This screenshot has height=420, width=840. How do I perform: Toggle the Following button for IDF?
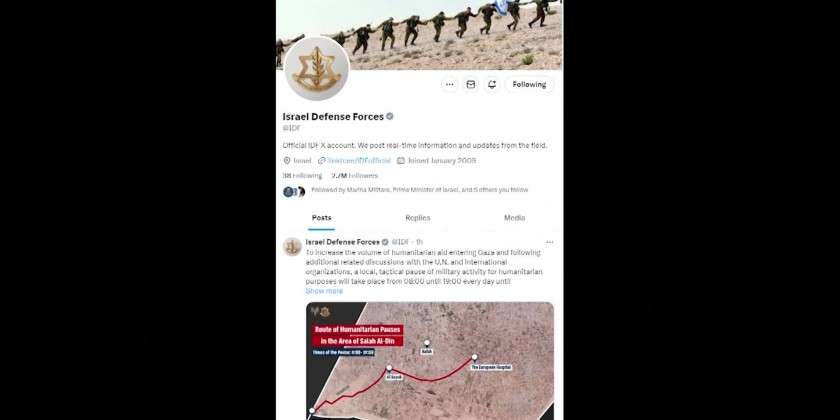tap(529, 84)
